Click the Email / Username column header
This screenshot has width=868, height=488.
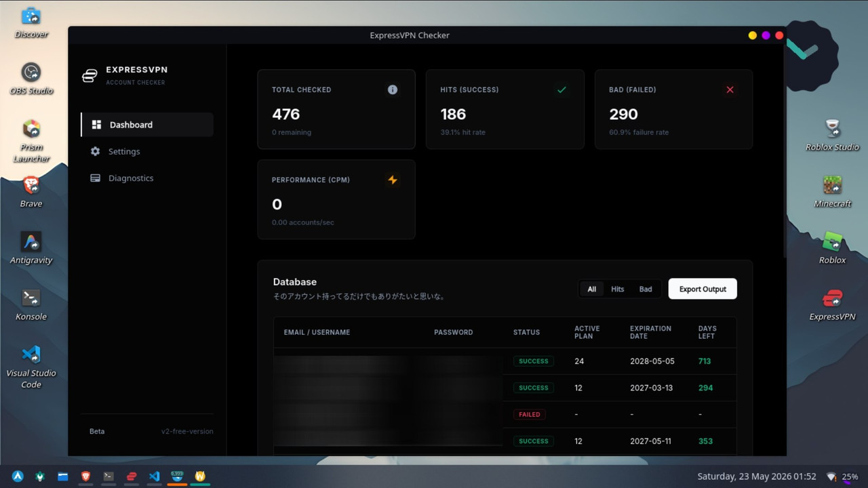(317, 332)
